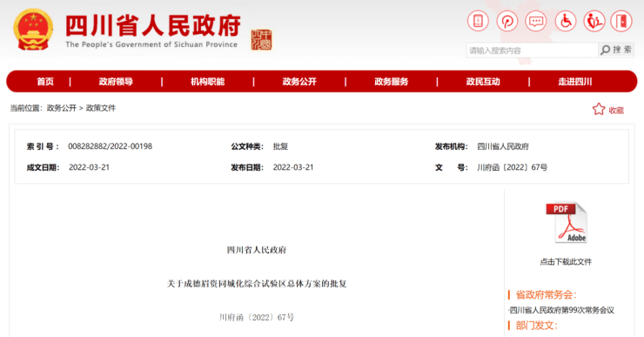Click 川府函〔2022〕67号 under document title
The image size is (644, 337).
click(257, 317)
